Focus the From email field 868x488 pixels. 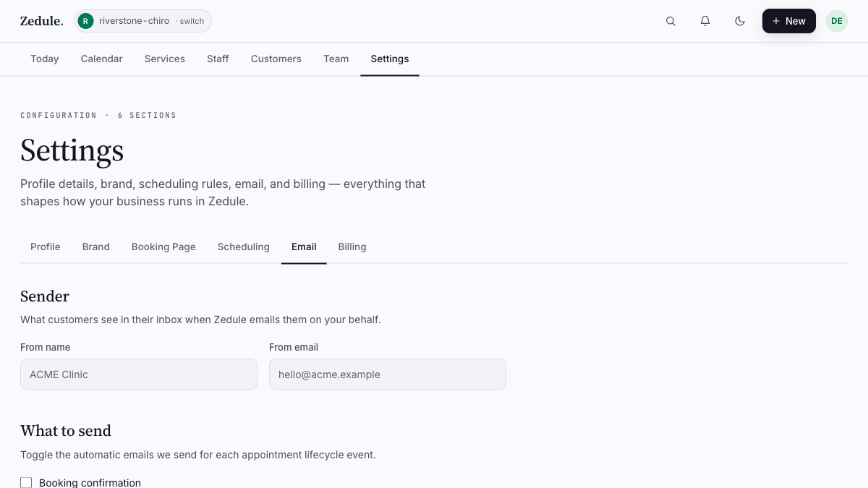click(x=388, y=374)
